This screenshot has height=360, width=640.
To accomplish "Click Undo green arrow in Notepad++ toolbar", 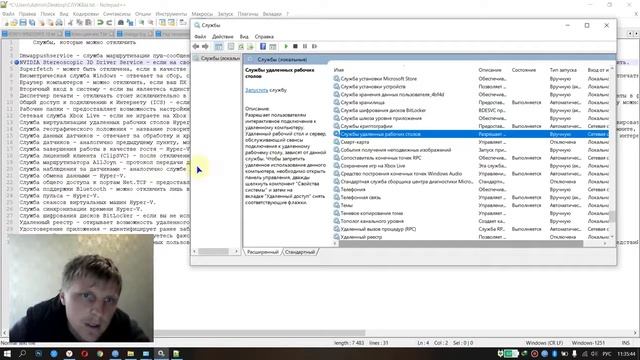I will [100, 22].
